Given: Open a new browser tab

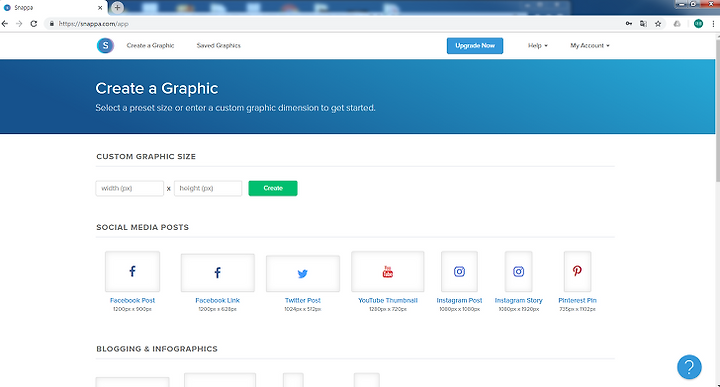Looking at the screenshot, I should click(x=117, y=7).
